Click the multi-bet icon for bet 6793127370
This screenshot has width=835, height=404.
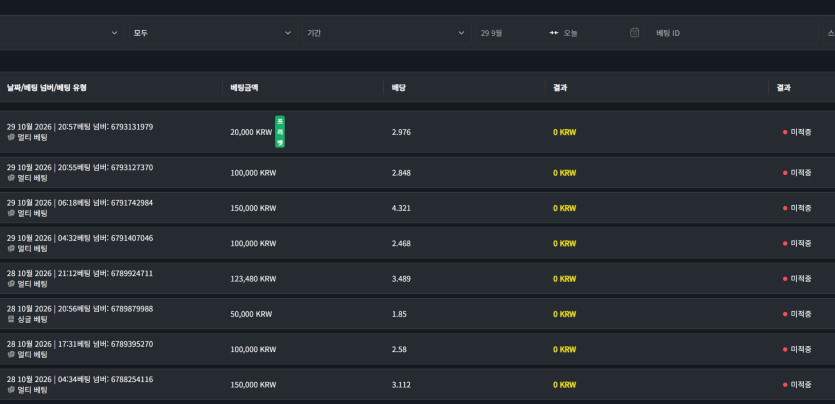[11, 178]
